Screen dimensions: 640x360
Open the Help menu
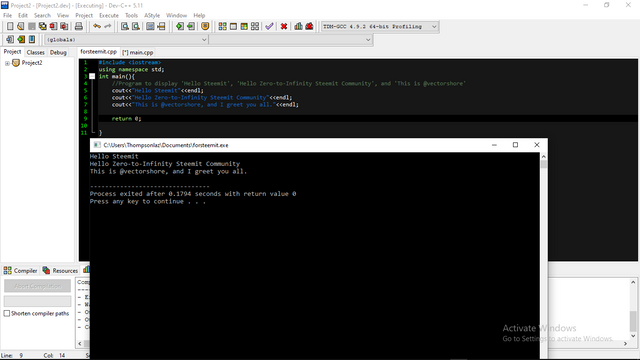click(x=199, y=16)
